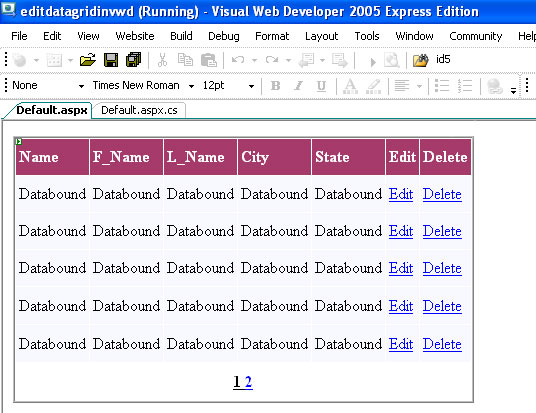The image size is (536, 413).
Task: Toggle Italic formatting
Action: click(x=298, y=85)
